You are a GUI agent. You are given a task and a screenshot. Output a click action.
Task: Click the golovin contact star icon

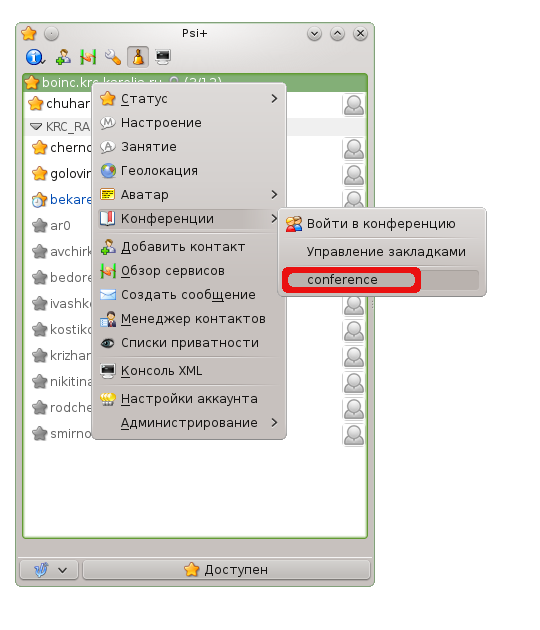tap(39, 174)
